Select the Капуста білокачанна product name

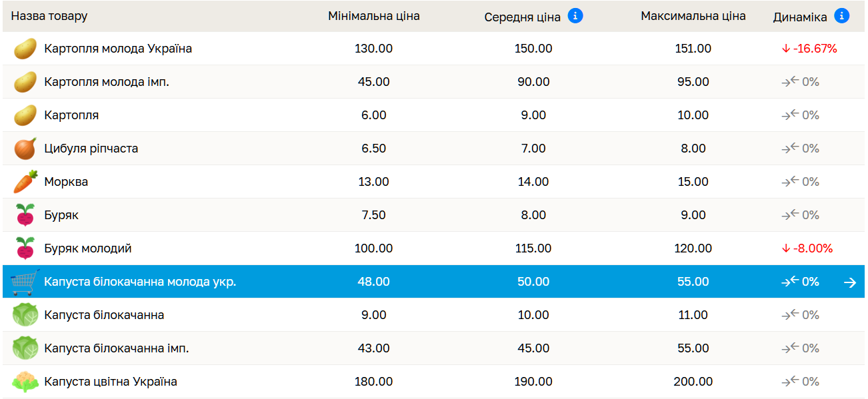tap(104, 315)
